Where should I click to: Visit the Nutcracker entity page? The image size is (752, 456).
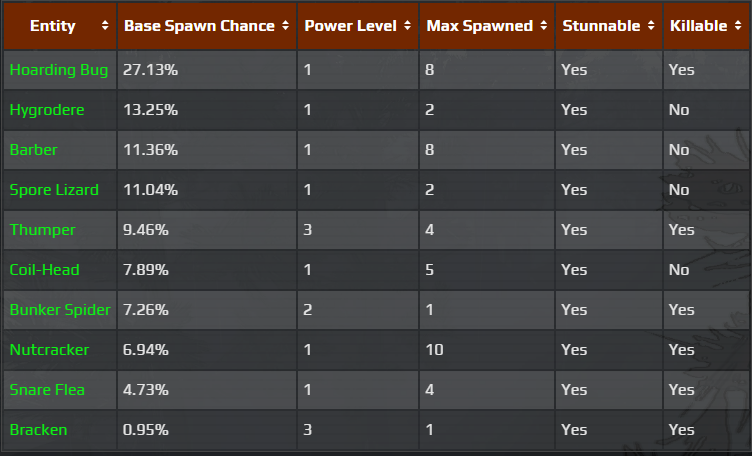tap(49, 350)
